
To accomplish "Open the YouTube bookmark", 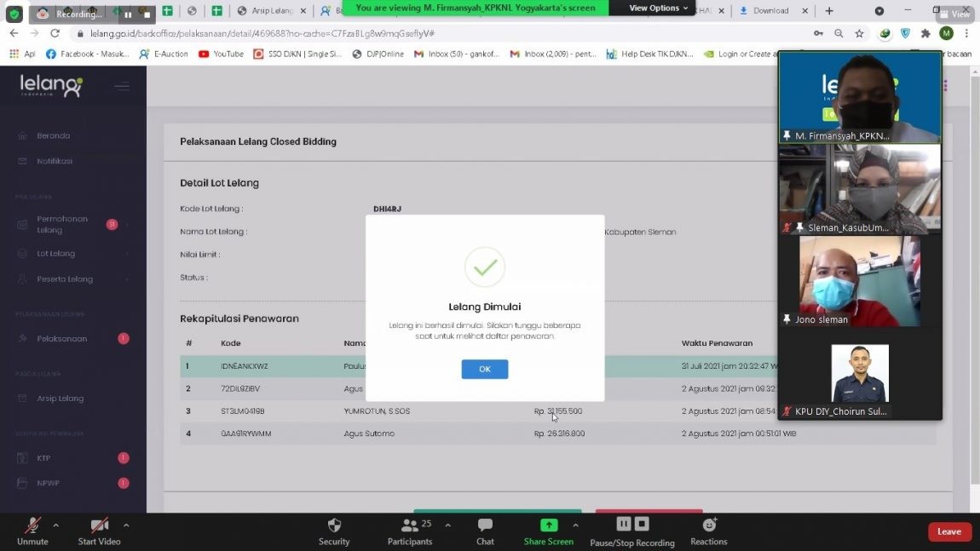I will 221,54.
